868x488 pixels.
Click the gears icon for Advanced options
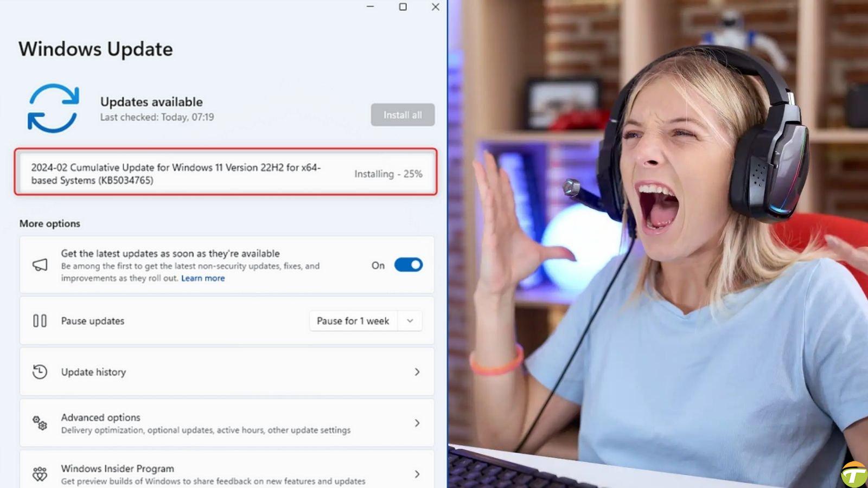40,423
